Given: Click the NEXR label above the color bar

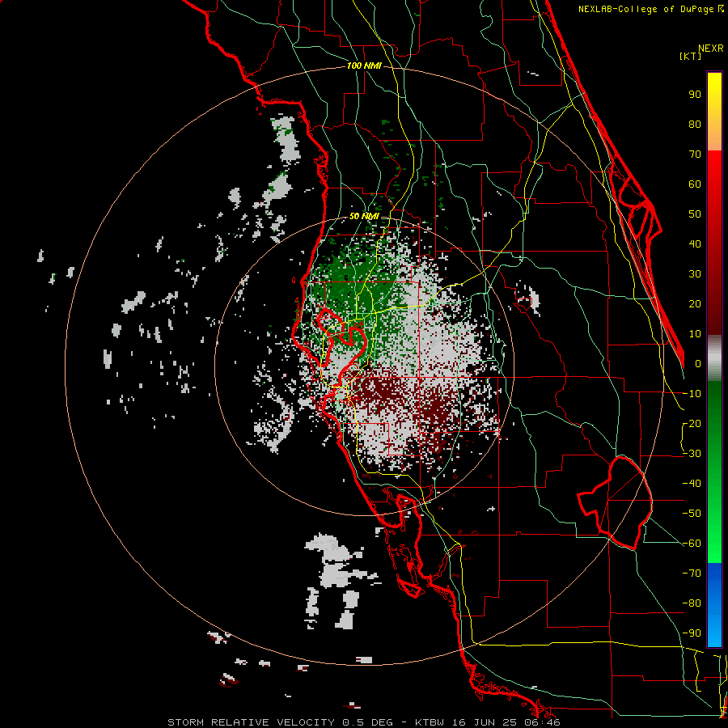Looking at the screenshot, I should [x=711, y=49].
